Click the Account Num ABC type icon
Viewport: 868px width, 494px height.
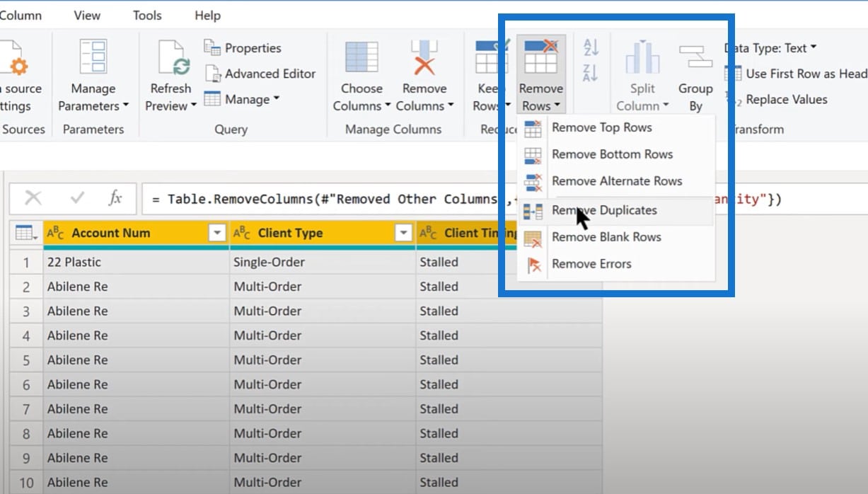coord(56,233)
